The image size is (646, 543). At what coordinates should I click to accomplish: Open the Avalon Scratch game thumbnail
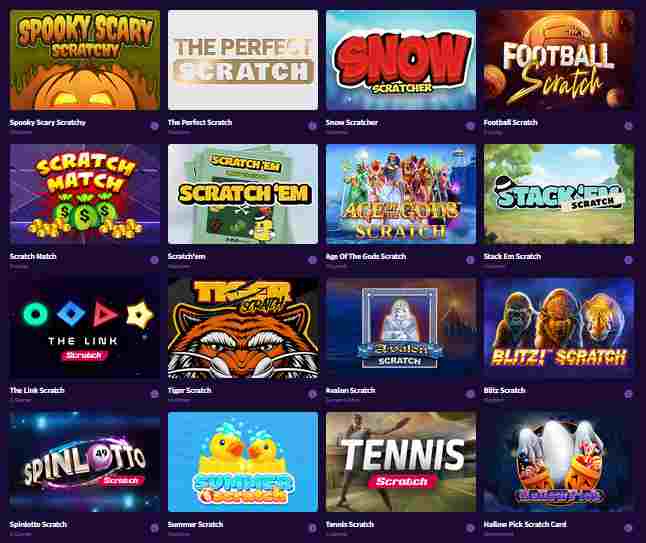pyautogui.click(x=401, y=328)
